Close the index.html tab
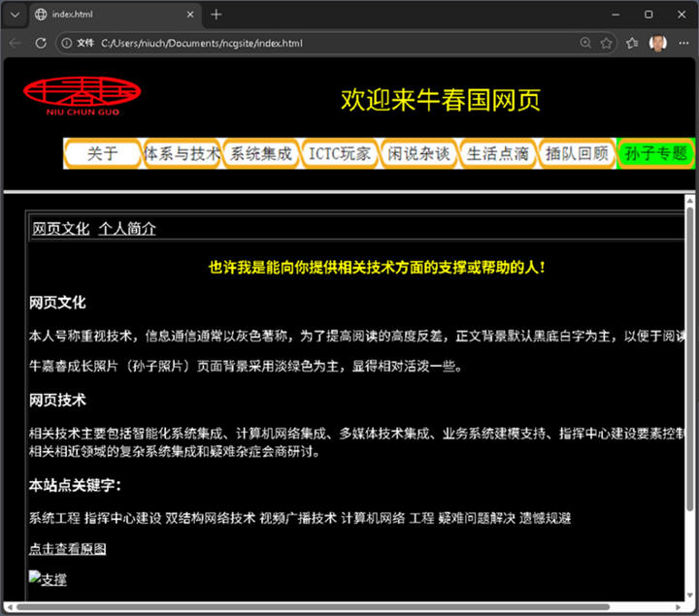The height and width of the screenshot is (616, 699). [190, 15]
